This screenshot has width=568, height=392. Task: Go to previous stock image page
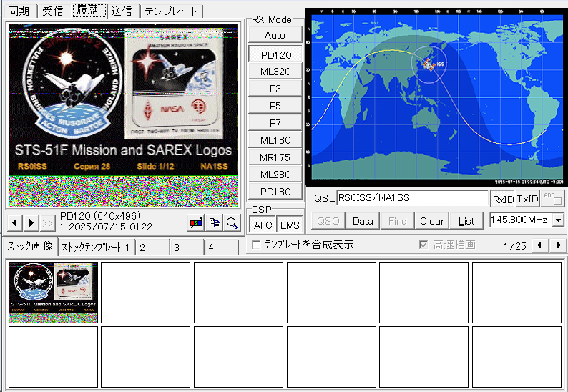coord(540,245)
